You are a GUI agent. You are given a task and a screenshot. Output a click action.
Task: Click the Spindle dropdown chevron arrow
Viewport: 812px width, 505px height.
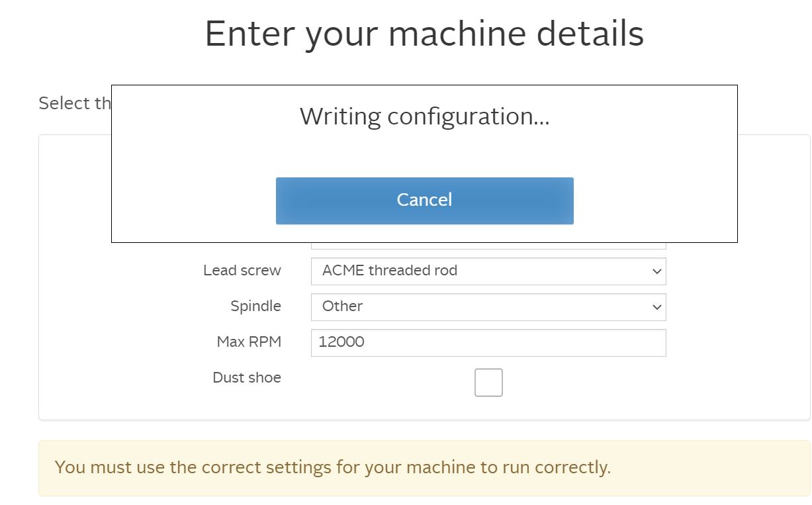[656, 307]
